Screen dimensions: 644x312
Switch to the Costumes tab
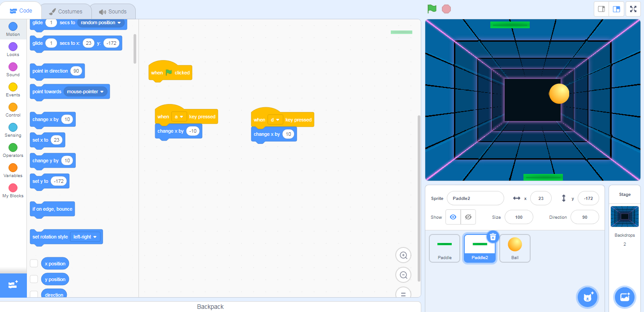pyautogui.click(x=65, y=11)
